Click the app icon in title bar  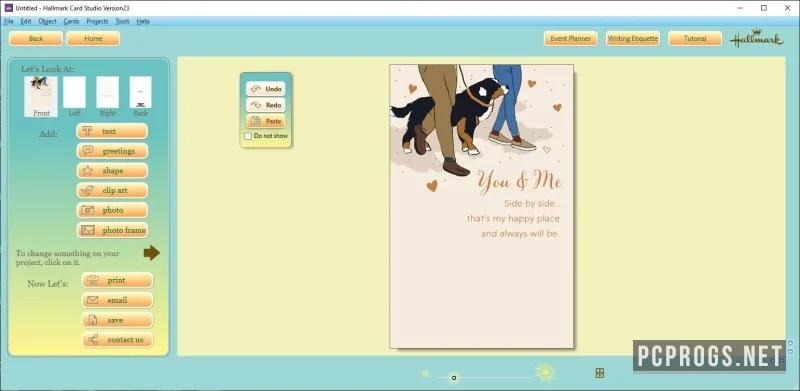click(8, 8)
